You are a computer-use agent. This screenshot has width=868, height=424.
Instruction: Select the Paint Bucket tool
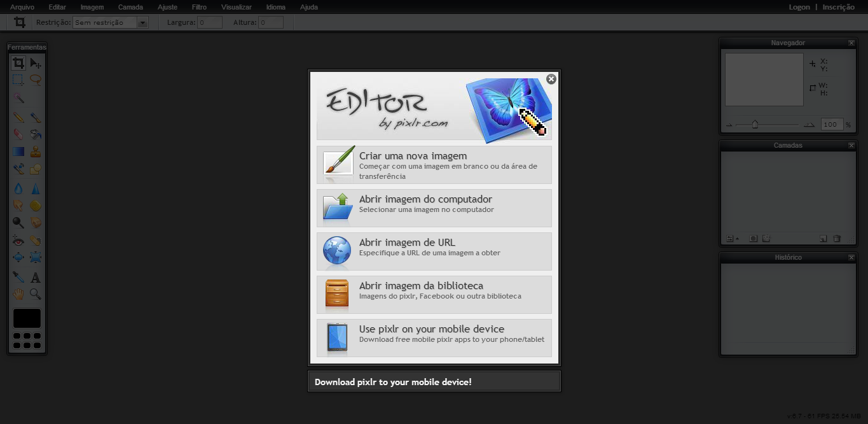pyautogui.click(x=36, y=134)
